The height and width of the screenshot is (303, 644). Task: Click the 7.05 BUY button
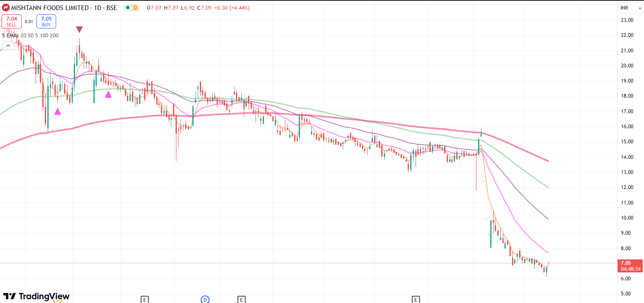click(x=46, y=21)
